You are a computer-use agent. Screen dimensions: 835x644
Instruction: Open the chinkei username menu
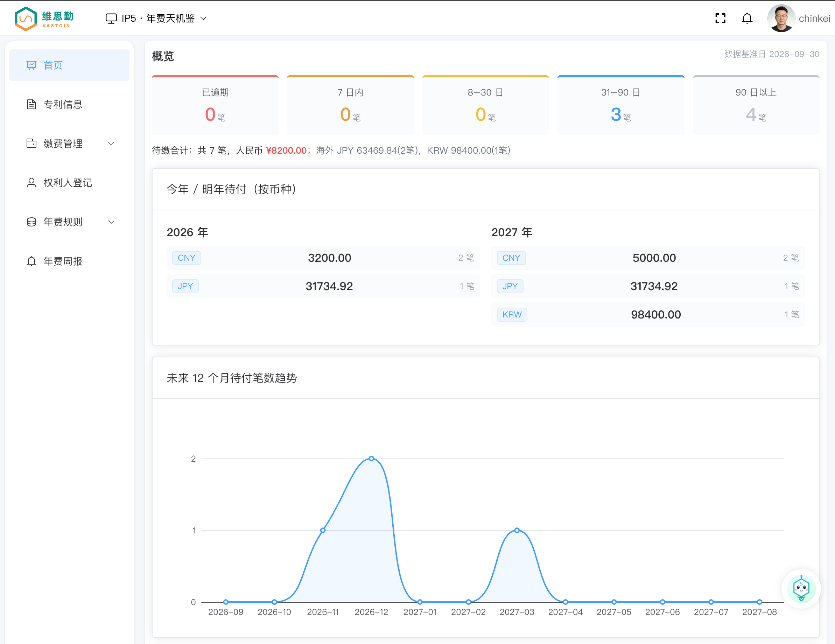pos(814,18)
